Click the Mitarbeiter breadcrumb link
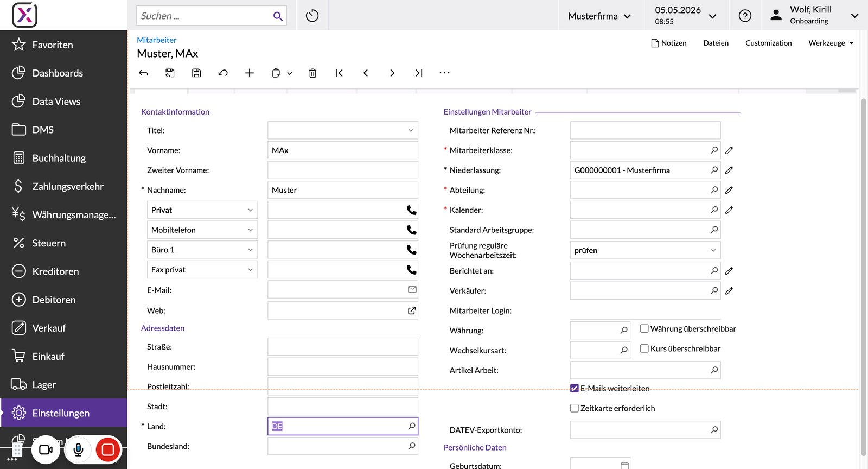 pyautogui.click(x=157, y=40)
